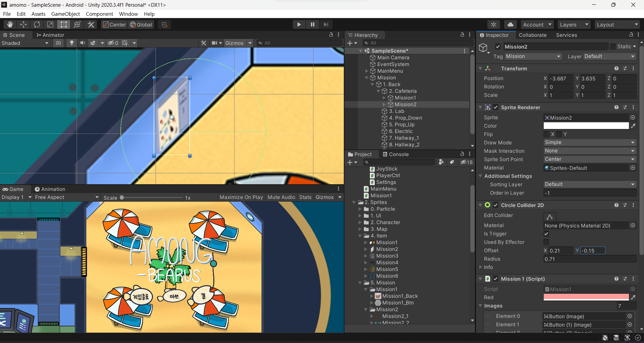Open scene camera settings icon
This screenshot has height=343, width=644.
(x=214, y=43)
